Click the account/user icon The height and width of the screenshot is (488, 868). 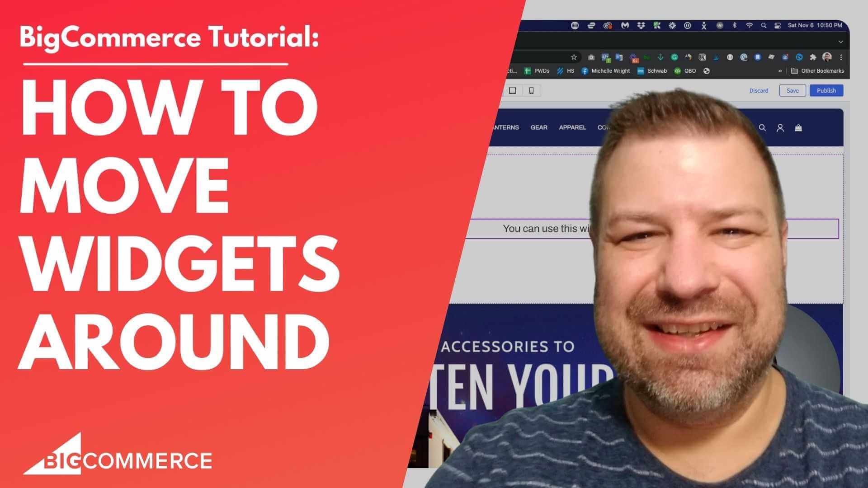pyautogui.click(x=780, y=127)
